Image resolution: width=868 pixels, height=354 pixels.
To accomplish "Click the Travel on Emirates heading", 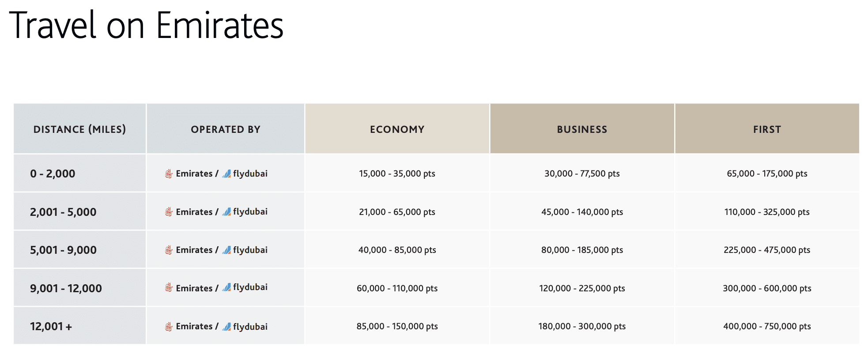I will click(x=146, y=26).
